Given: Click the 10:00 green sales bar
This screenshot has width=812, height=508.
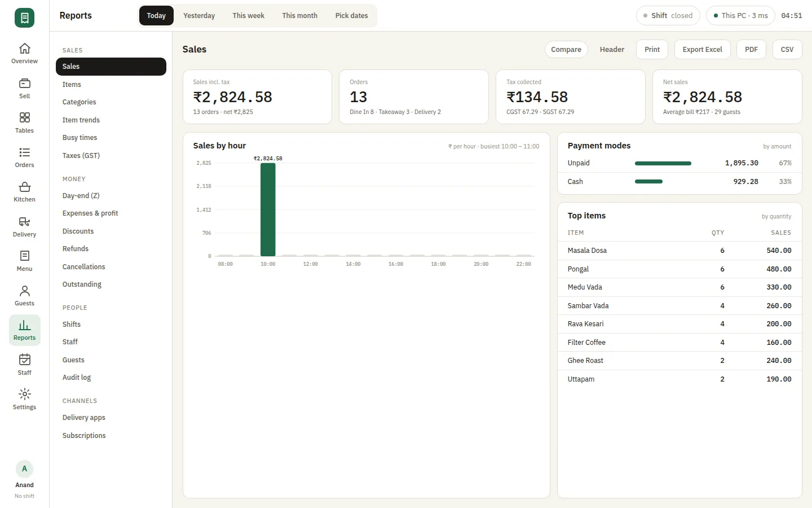Looking at the screenshot, I should click(x=268, y=209).
